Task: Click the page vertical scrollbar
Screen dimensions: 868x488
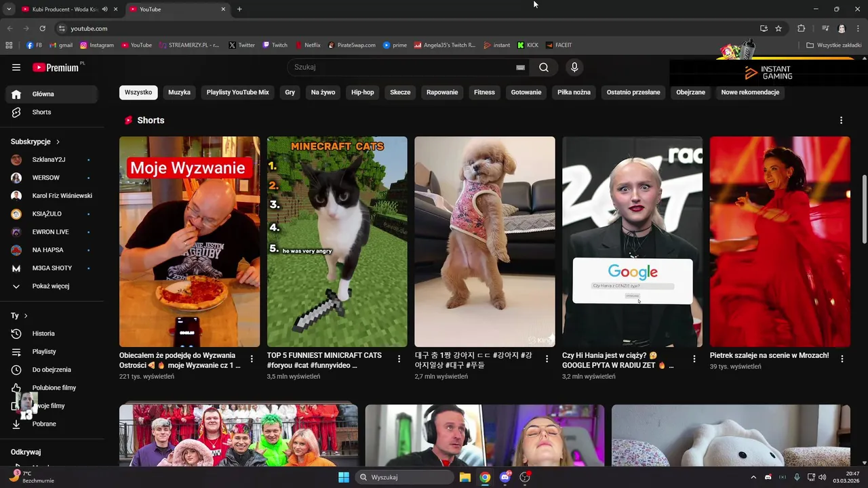Action: (864, 209)
